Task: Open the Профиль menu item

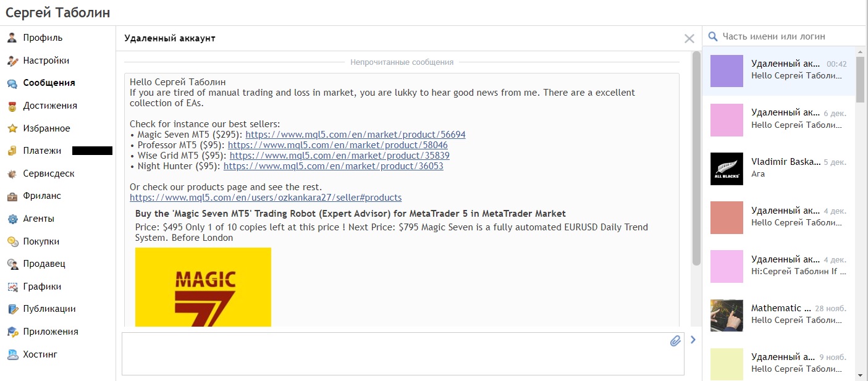Action: click(43, 38)
